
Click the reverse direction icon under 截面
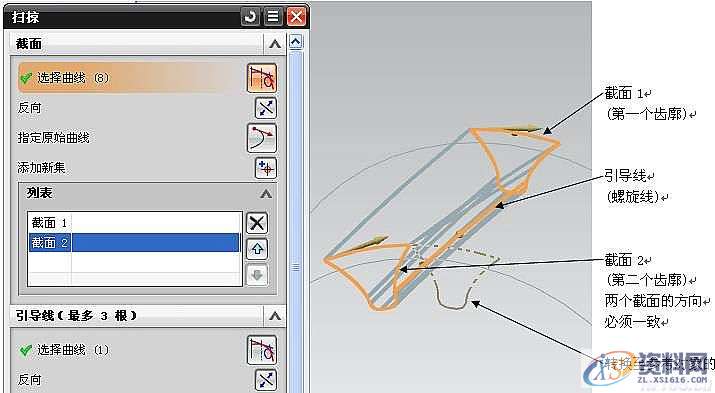[265, 108]
